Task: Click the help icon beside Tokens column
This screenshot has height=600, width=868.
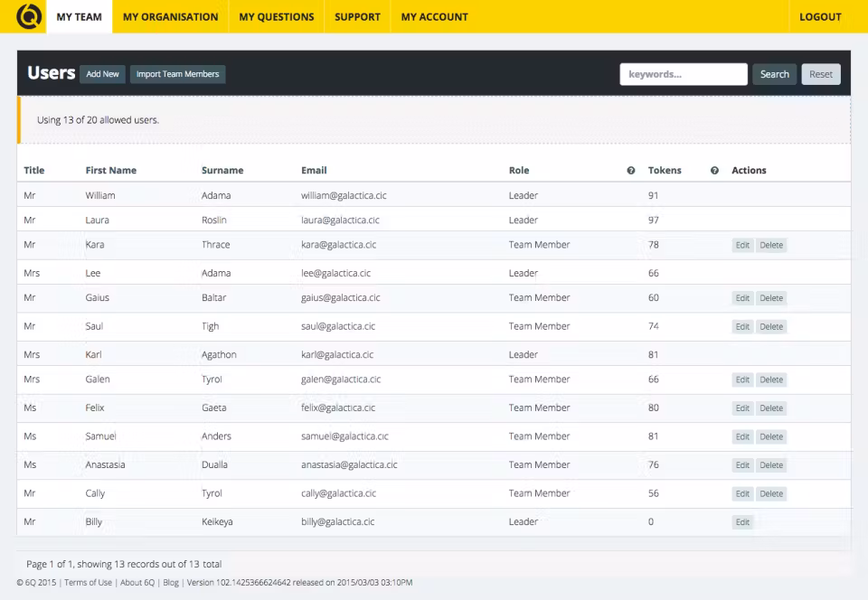Action: tap(714, 171)
